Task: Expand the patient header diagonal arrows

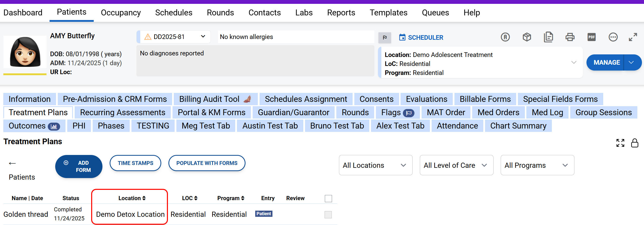Action: tap(633, 37)
